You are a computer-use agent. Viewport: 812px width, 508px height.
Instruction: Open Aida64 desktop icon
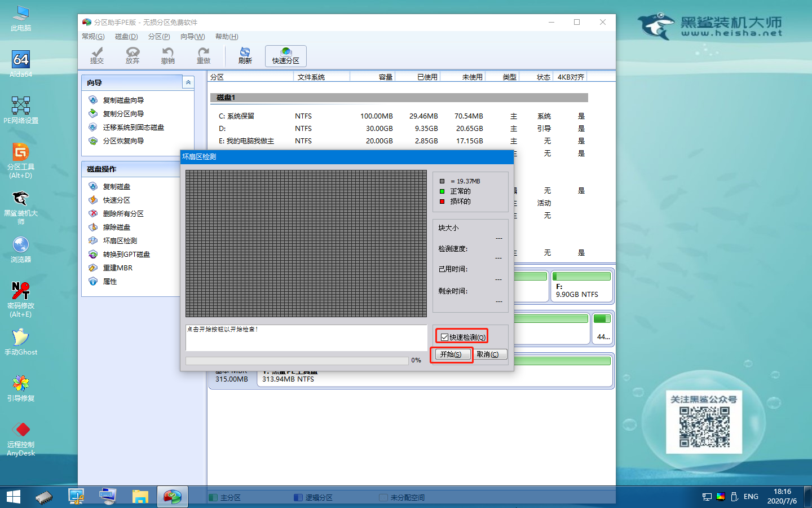[x=21, y=64]
